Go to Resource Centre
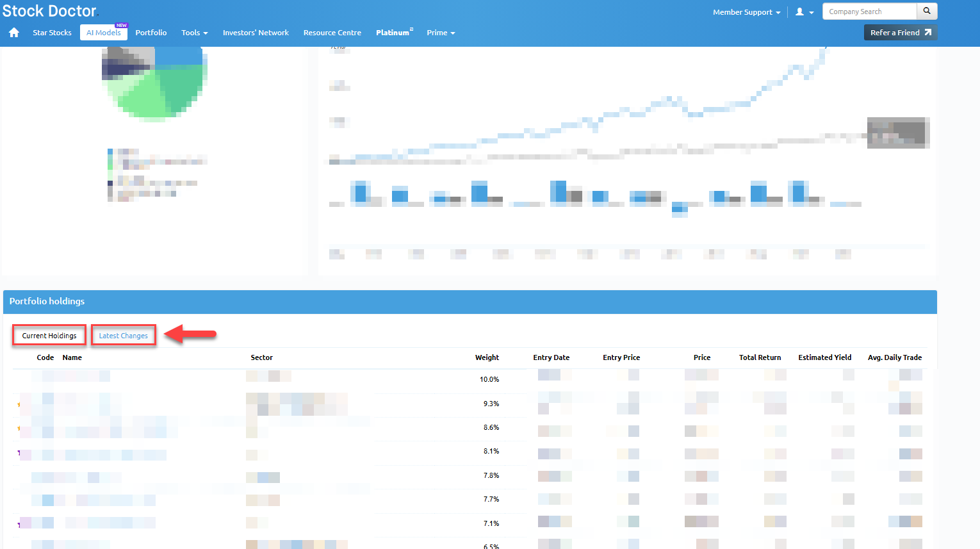 coord(332,33)
